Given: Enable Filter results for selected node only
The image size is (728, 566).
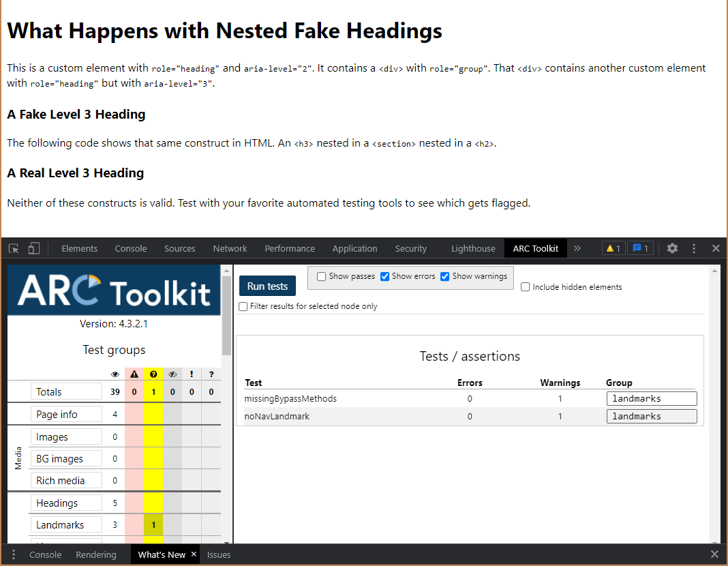Looking at the screenshot, I should tap(243, 306).
